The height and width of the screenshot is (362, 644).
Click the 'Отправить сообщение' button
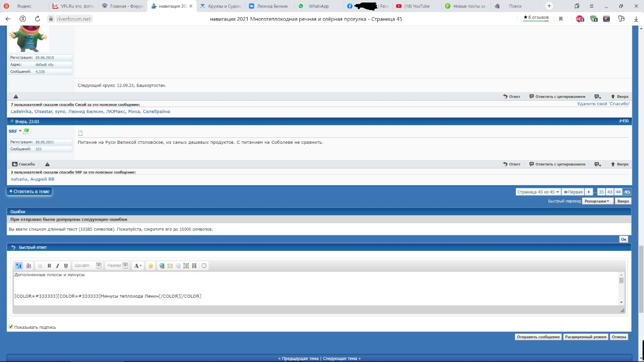[538, 337]
